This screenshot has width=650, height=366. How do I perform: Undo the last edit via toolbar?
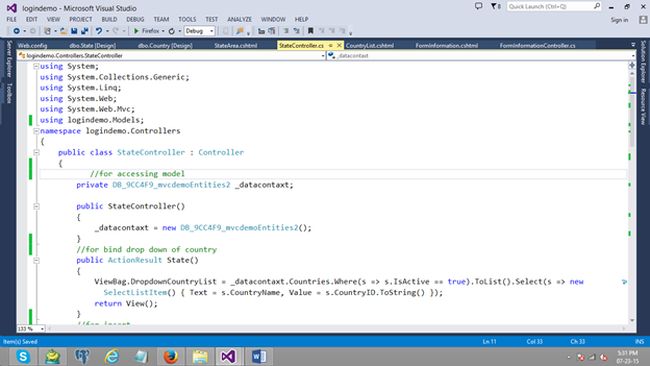(x=99, y=31)
